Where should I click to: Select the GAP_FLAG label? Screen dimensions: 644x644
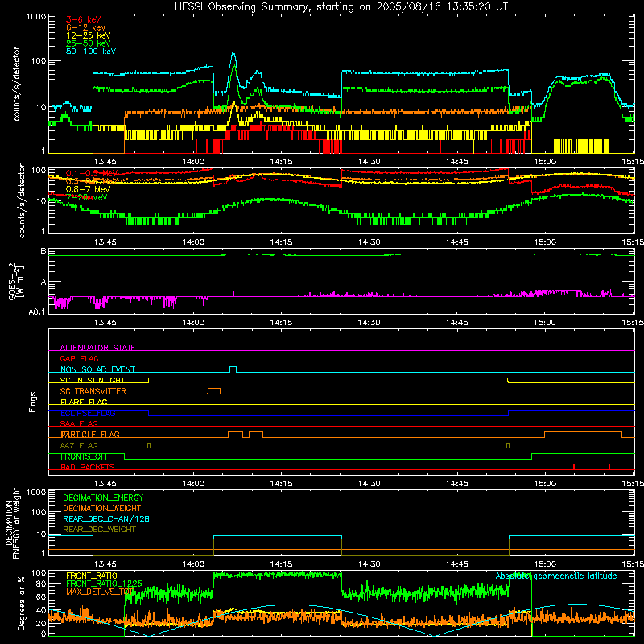pyautogui.click(x=79, y=358)
